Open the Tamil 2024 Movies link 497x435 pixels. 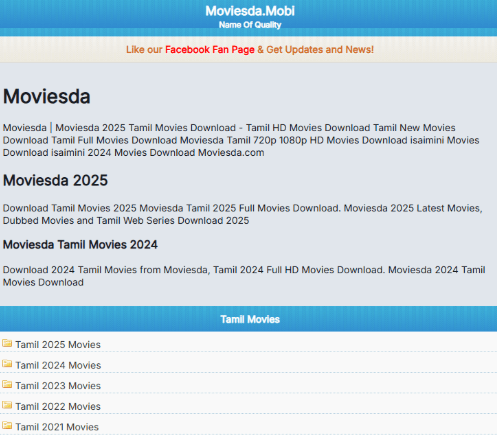pyautogui.click(x=58, y=365)
